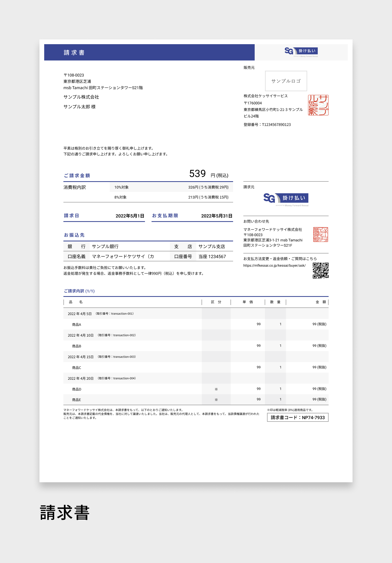Viewport: 392px width, 563px height.
Task: Click transaction-002 row dated 4月10日
Action: [196, 335]
